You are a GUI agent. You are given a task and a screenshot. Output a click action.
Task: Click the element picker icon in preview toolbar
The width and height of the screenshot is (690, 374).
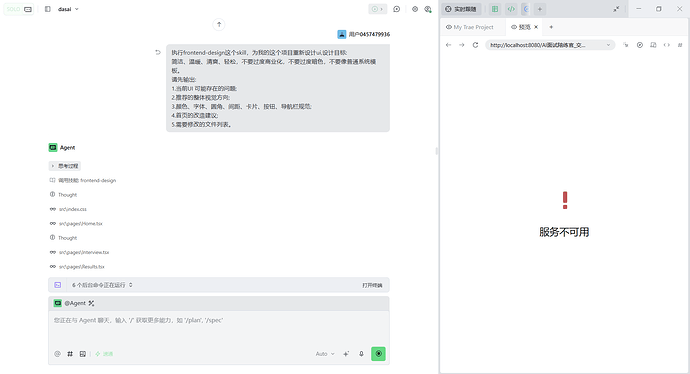click(x=626, y=45)
